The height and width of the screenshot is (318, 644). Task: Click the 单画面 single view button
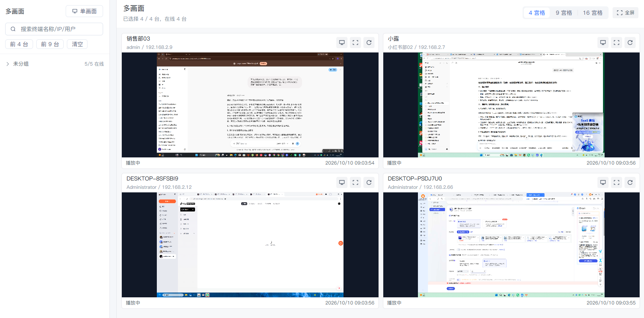click(x=84, y=11)
